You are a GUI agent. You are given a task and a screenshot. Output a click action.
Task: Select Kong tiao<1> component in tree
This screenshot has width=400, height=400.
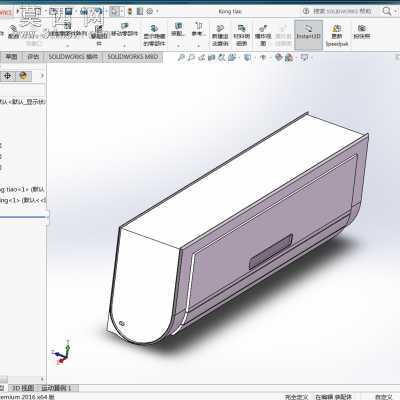[x=23, y=189]
